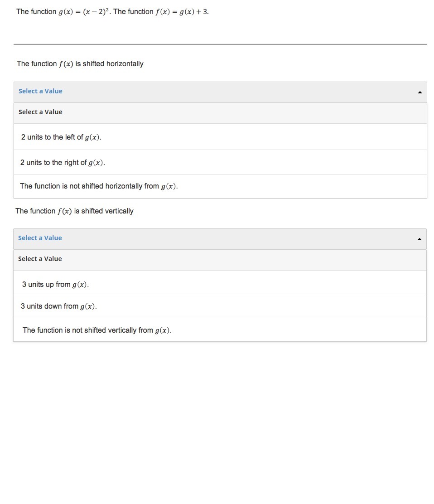Choose placeholder 'Select a Value' in horizontal list

pyautogui.click(x=41, y=112)
